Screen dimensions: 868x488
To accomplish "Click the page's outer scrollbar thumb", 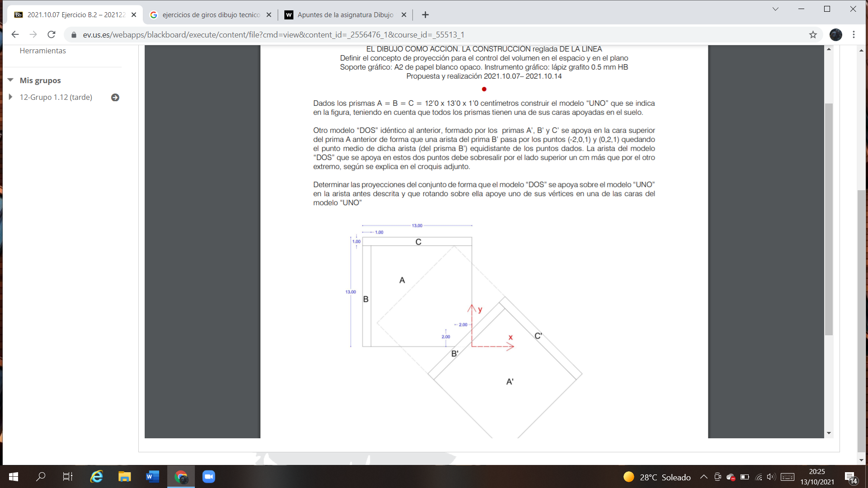I will click(861, 321).
